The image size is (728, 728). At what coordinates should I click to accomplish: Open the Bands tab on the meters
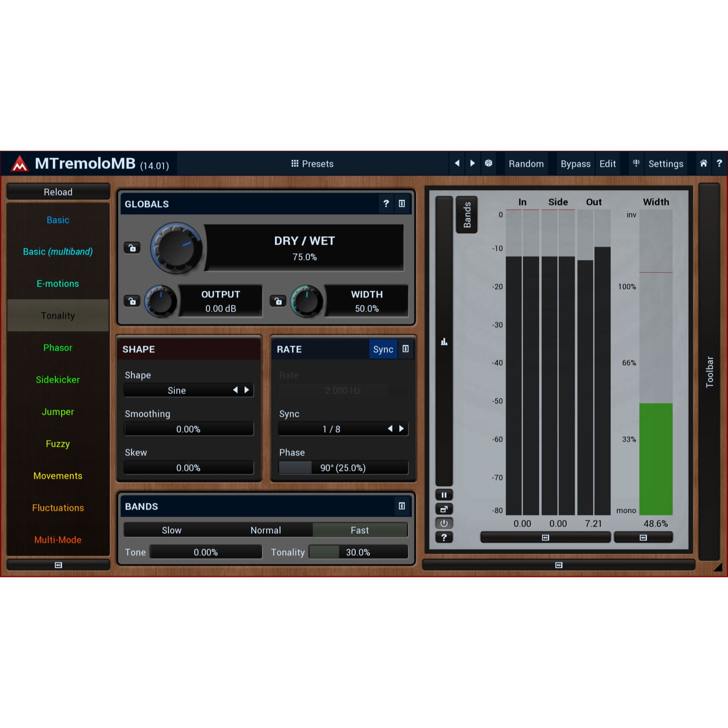(x=467, y=215)
